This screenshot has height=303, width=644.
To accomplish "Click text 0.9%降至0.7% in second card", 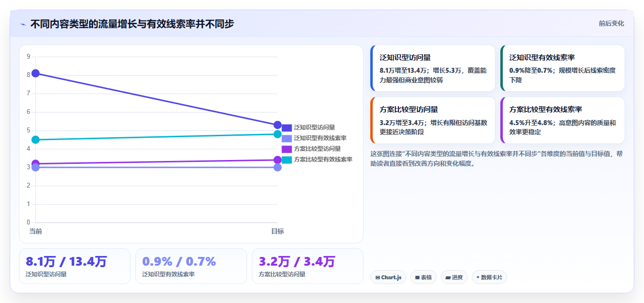I will pos(531,70).
